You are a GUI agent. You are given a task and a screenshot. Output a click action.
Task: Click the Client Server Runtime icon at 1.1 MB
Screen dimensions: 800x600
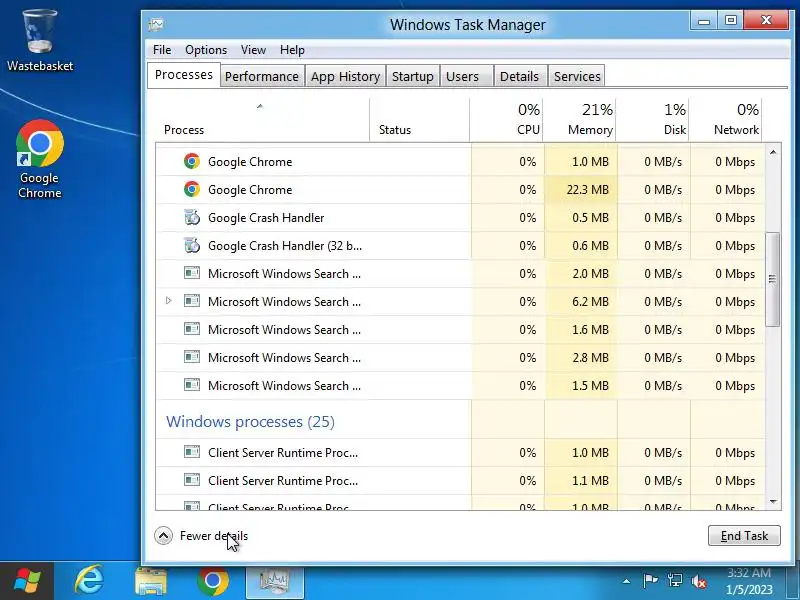coord(192,480)
